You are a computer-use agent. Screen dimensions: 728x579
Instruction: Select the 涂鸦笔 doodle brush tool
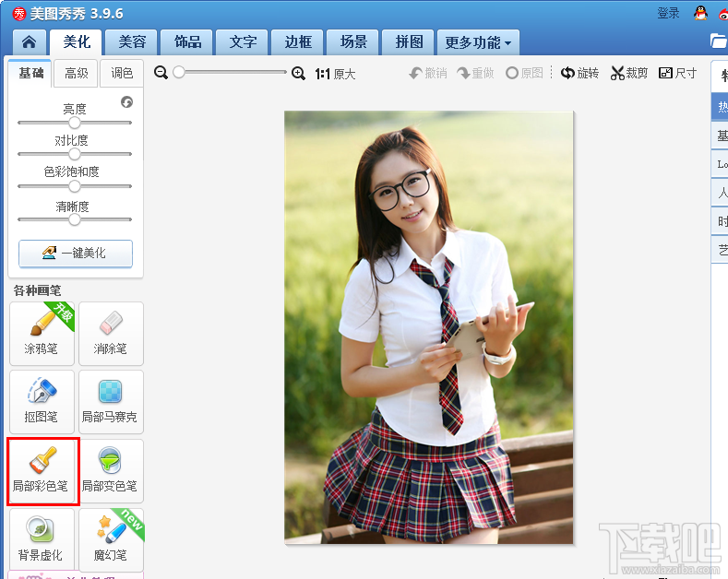point(42,333)
